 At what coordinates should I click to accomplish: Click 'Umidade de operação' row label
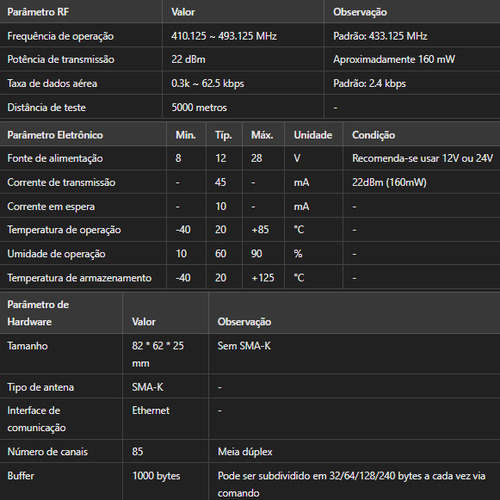click(56, 254)
